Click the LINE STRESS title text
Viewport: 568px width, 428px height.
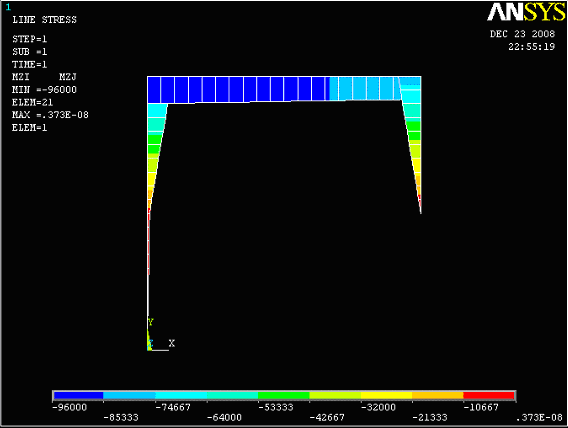[45, 20]
